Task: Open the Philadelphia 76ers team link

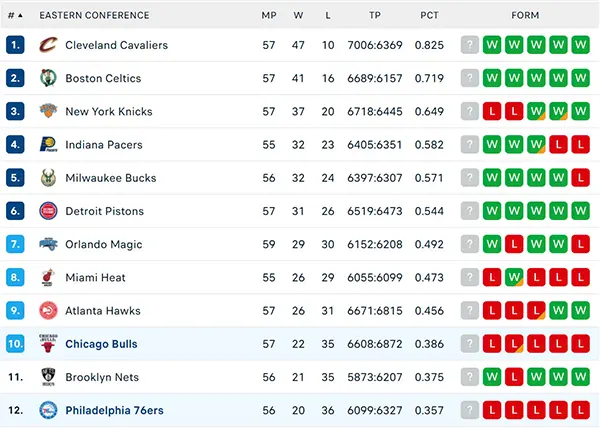Action: pyautogui.click(x=114, y=410)
